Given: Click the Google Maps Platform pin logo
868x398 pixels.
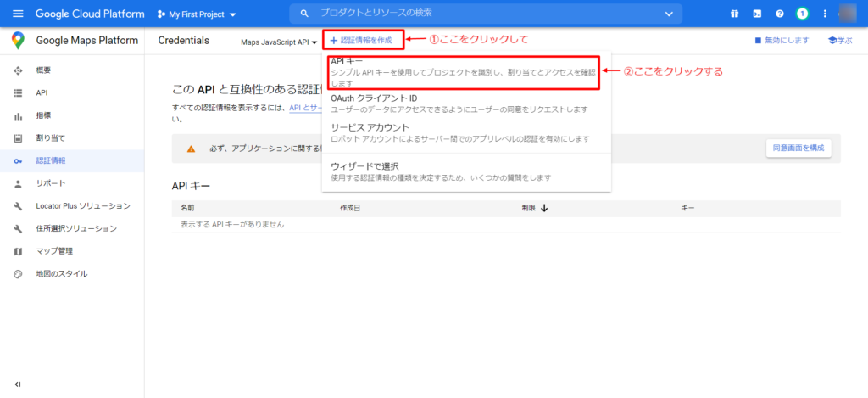Looking at the screenshot, I should click(x=18, y=41).
